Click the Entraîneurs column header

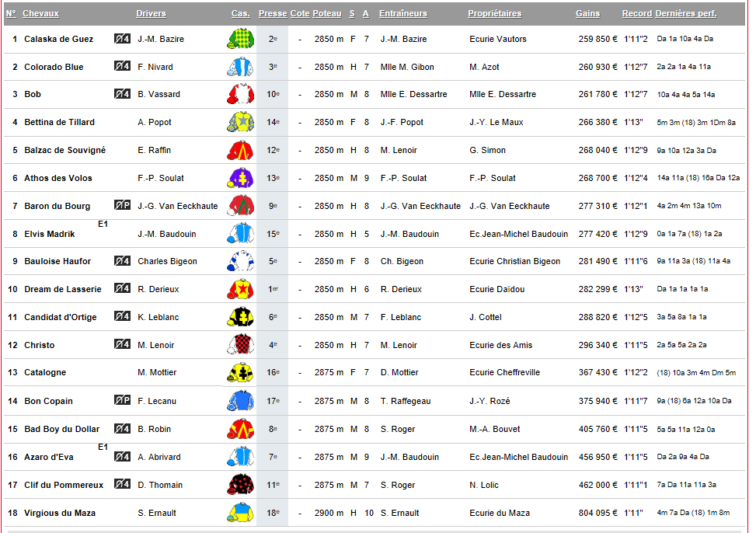tap(402, 14)
